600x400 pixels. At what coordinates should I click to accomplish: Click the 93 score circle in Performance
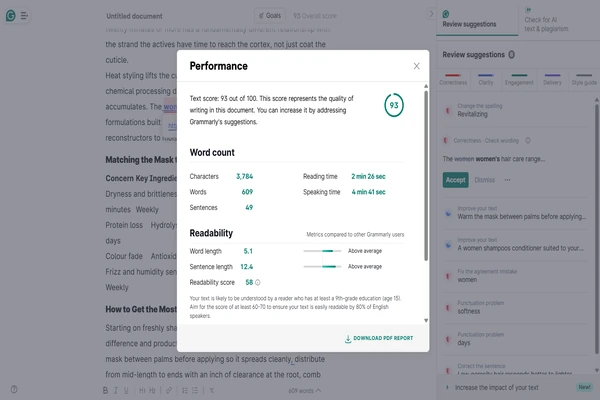(x=394, y=105)
